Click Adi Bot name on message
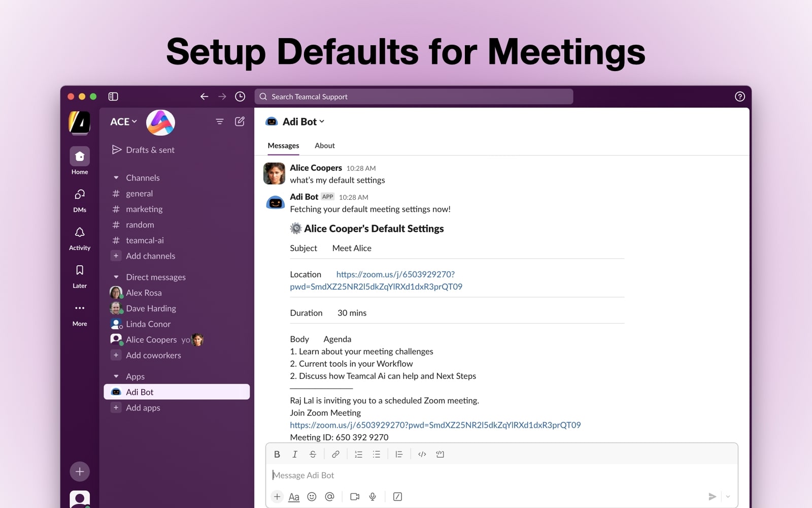Image resolution: width=812 pixels, height=508 pixels. 304,197
